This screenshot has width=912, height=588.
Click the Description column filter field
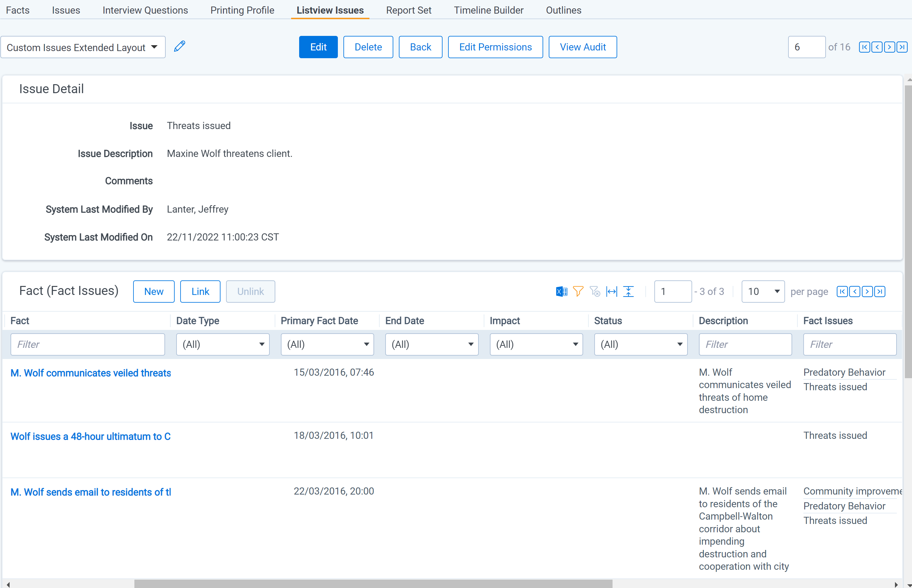(x=745, y=344)
